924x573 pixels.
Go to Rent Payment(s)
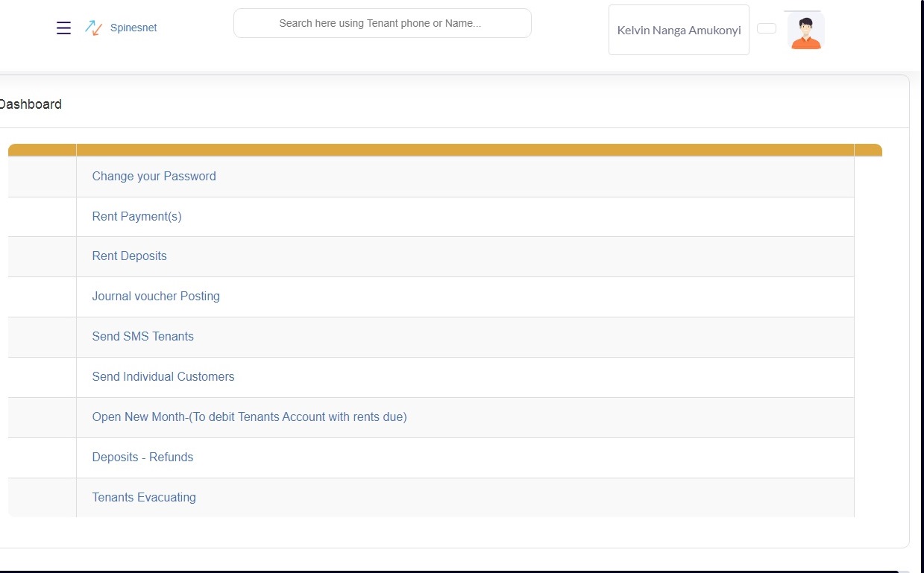pyautogui.click(x=136, y=217)
